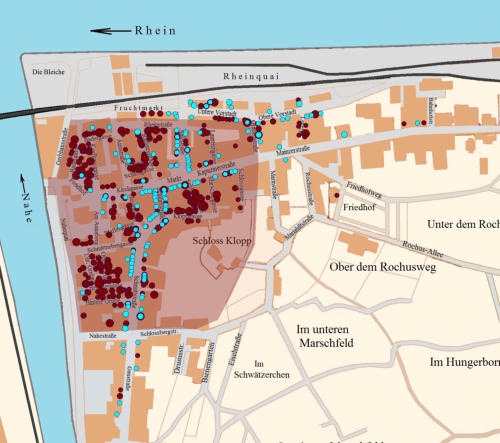Click the Ober dem Rochusweg area label

383,267
